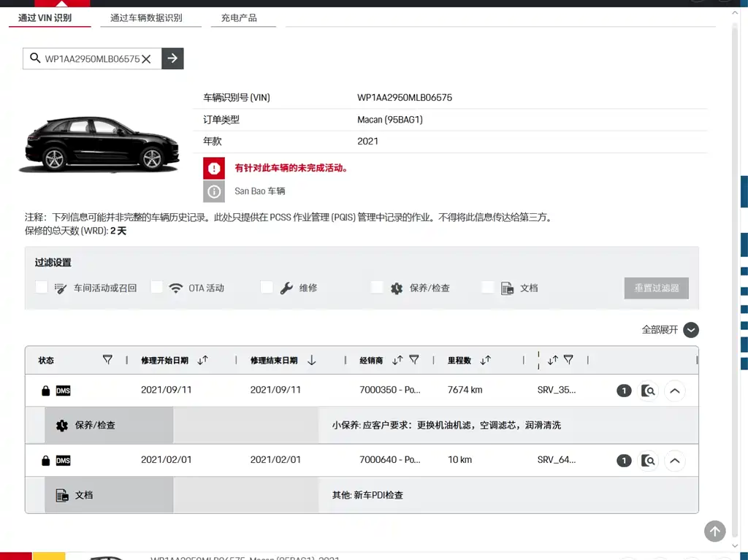Open the 状态 column filter funnel
This screenshot has width=748, height=560.
[x=108, y=360]
